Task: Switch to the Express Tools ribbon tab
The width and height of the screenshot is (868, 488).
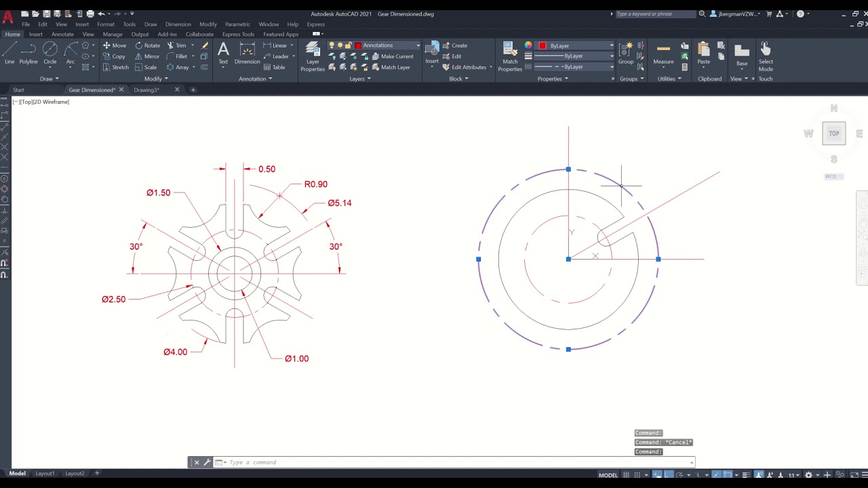Action: [x=238, y=35]
